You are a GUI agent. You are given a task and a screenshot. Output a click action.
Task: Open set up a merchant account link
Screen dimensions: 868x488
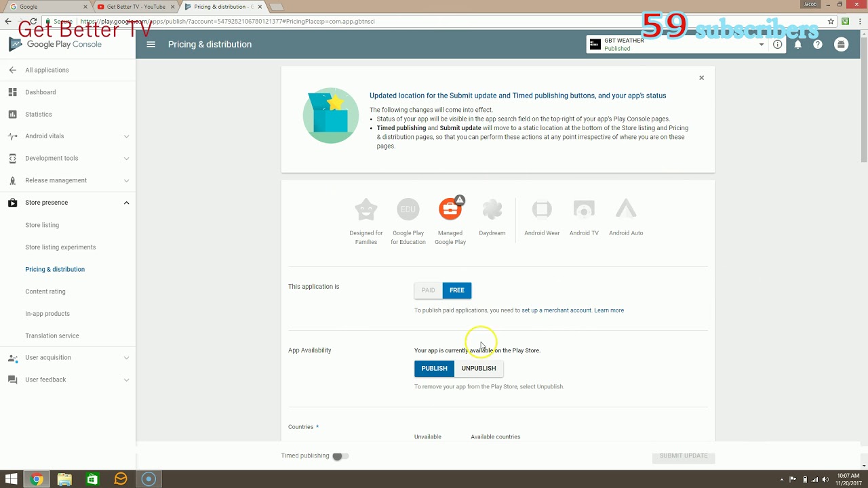click(x=557, y=310)
